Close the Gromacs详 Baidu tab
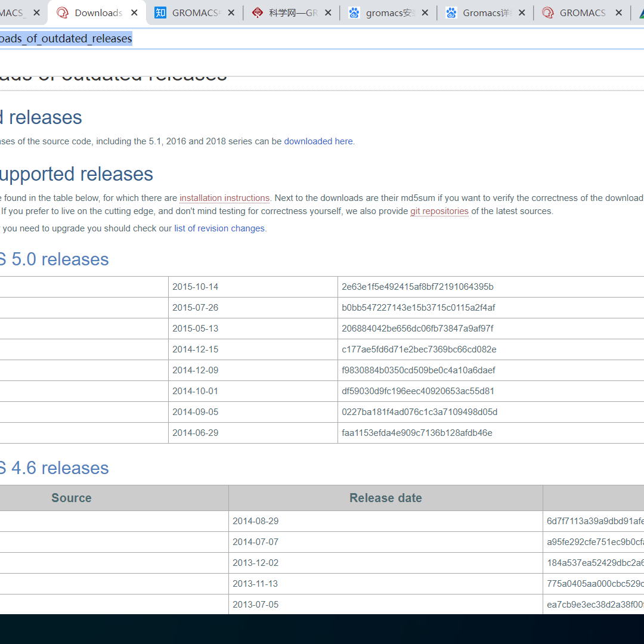 tap(522, 13)
